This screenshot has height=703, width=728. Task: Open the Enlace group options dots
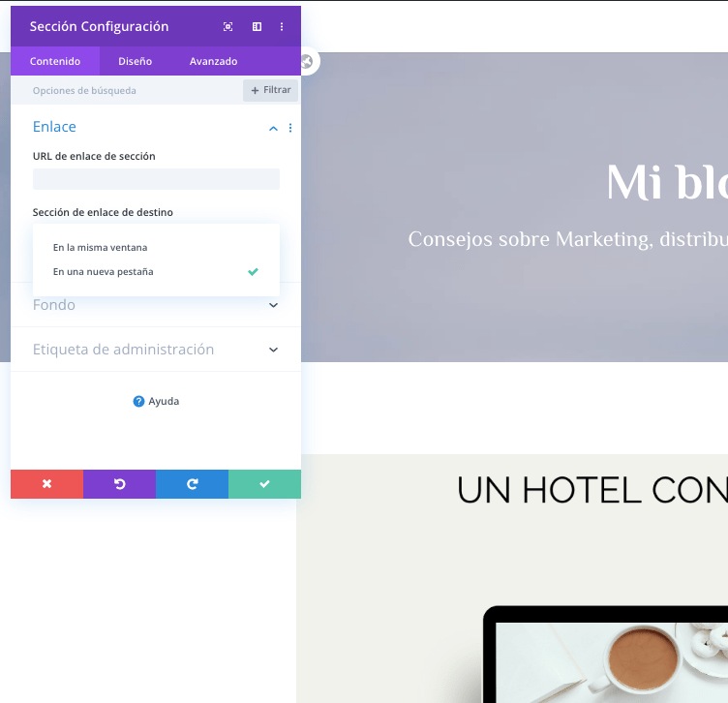click(290, 128)
